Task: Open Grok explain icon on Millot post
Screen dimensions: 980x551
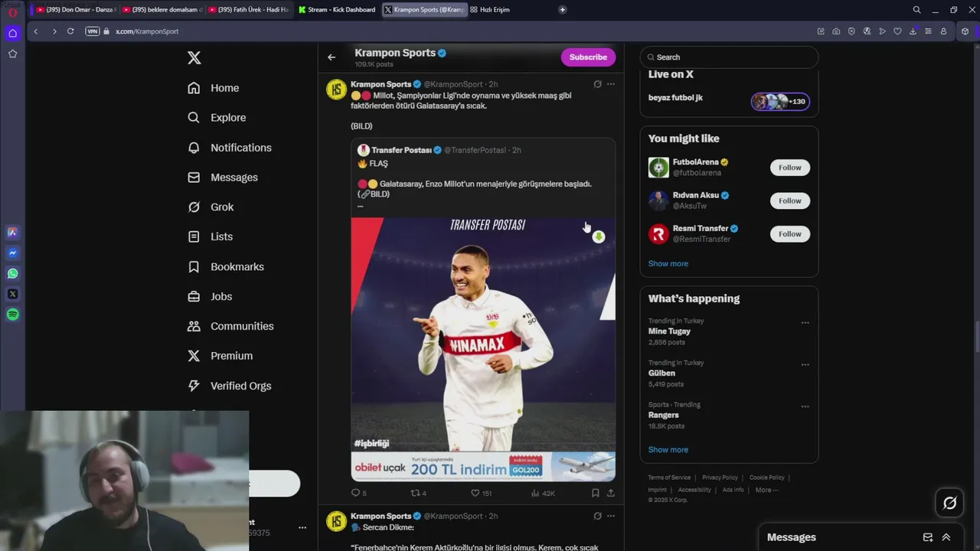Action: 597,84
